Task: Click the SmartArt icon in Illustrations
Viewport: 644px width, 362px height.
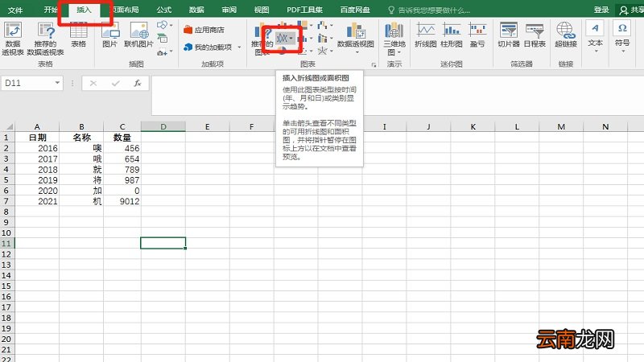Action: 163,39
